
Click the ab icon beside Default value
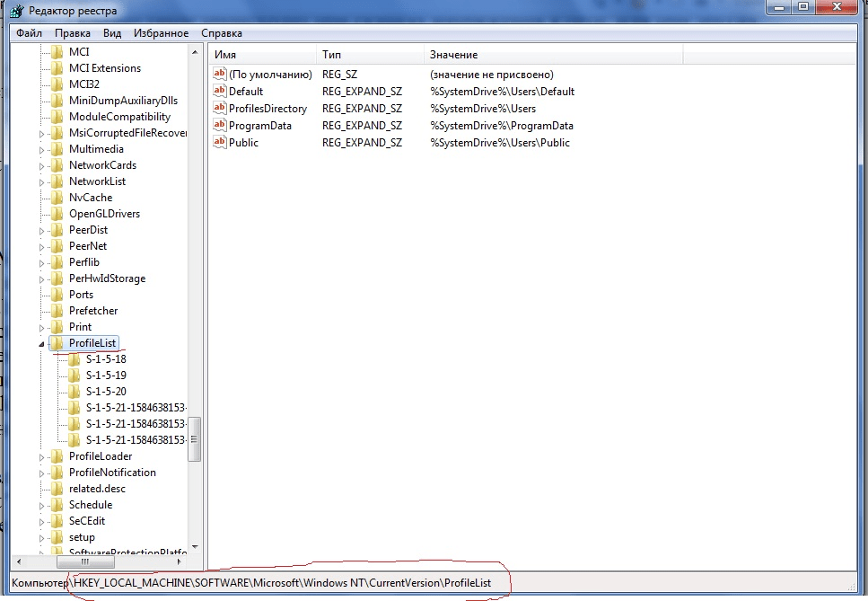coord(220,92)
